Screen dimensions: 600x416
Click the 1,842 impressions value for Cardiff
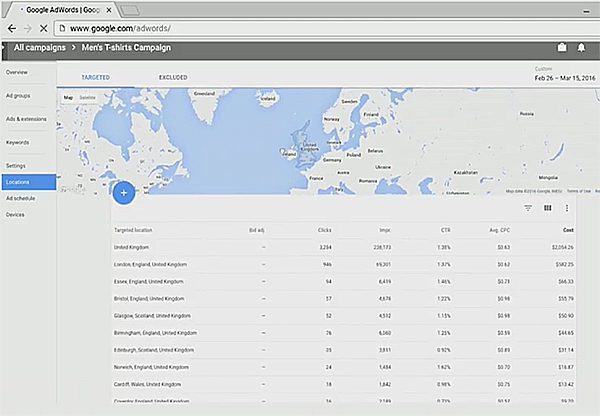(x=385, y=384)
